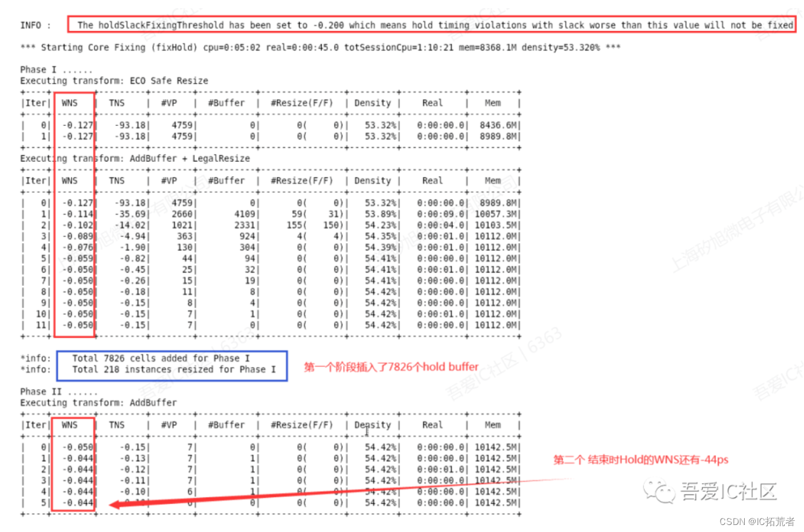This screenshot has width=804, height=532.
Task: Click the WNS value -0.076
Action: [x=78, y=248]
